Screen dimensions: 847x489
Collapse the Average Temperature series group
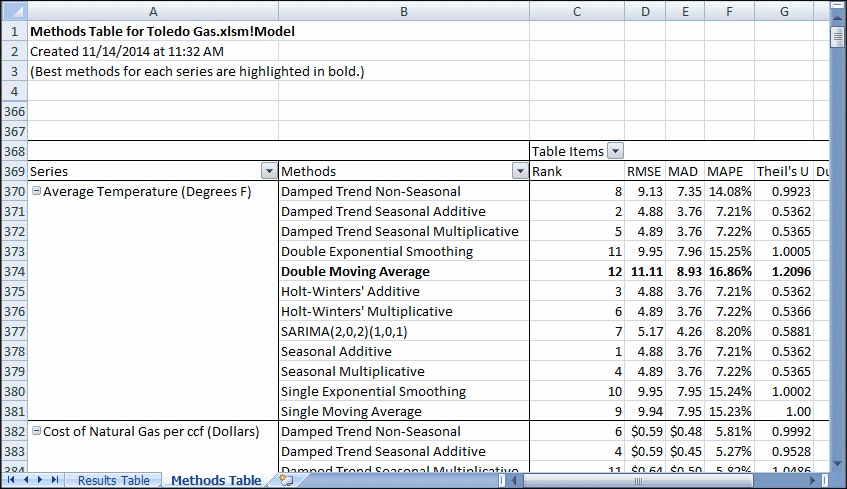point(36,191)
